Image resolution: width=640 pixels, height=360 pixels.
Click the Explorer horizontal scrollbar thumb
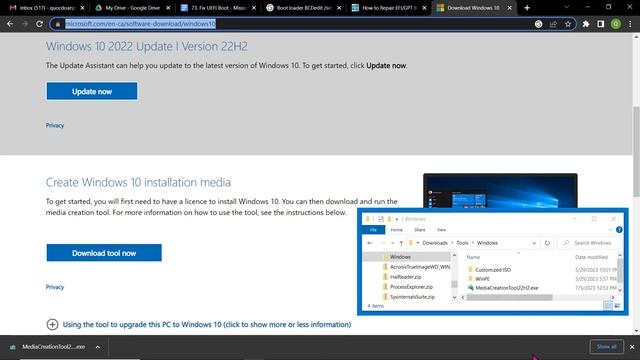click(509, 298)
